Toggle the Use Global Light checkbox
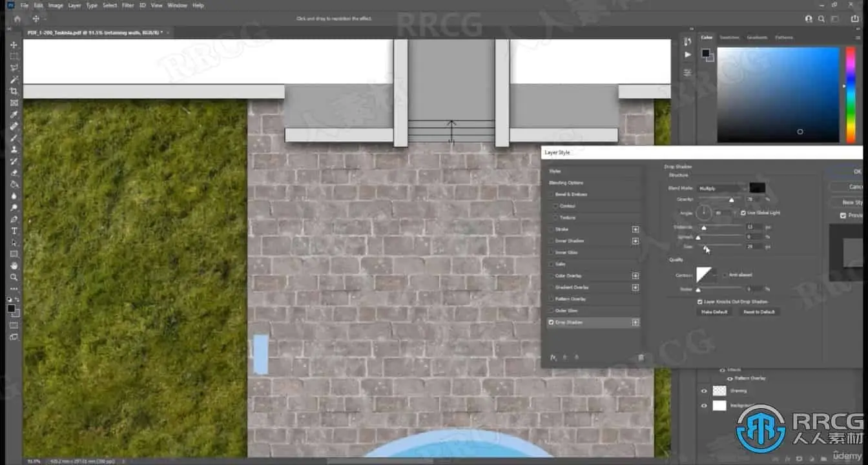The image size is (868, 465). pos(743,212)
